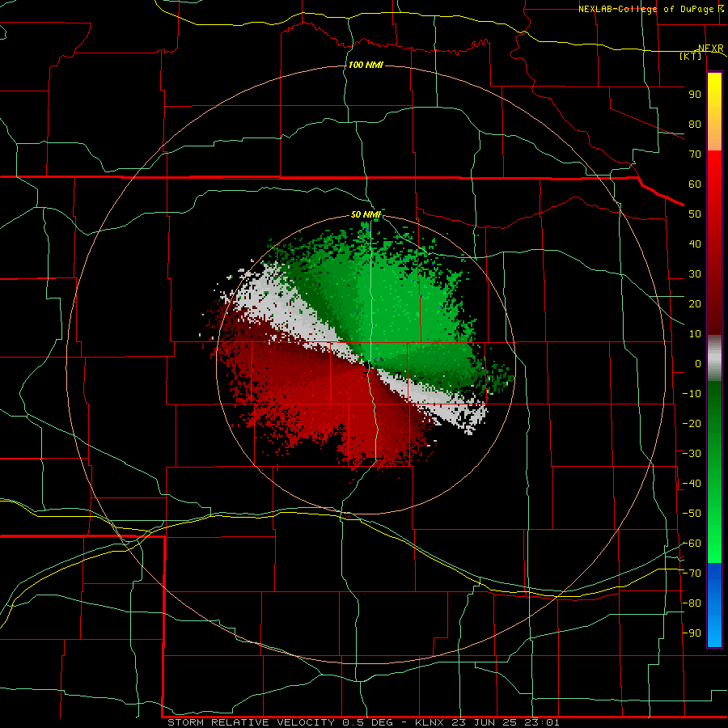This screenshot has width=728, height=728.
Task: Click the -60 value on the velocity scale
Action: pos(692,544)
